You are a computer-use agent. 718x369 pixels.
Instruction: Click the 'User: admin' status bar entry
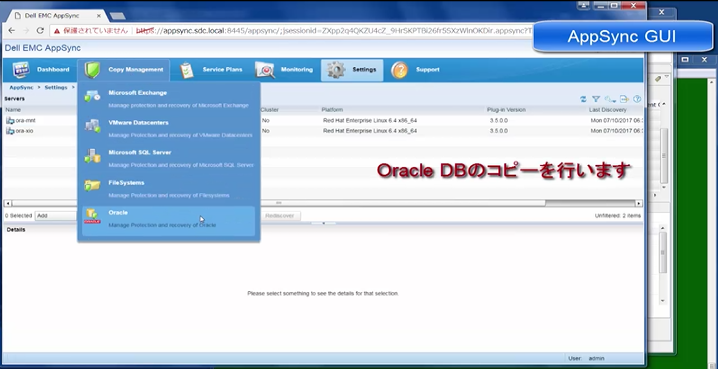pyautogui.click(x=586, y=358)
